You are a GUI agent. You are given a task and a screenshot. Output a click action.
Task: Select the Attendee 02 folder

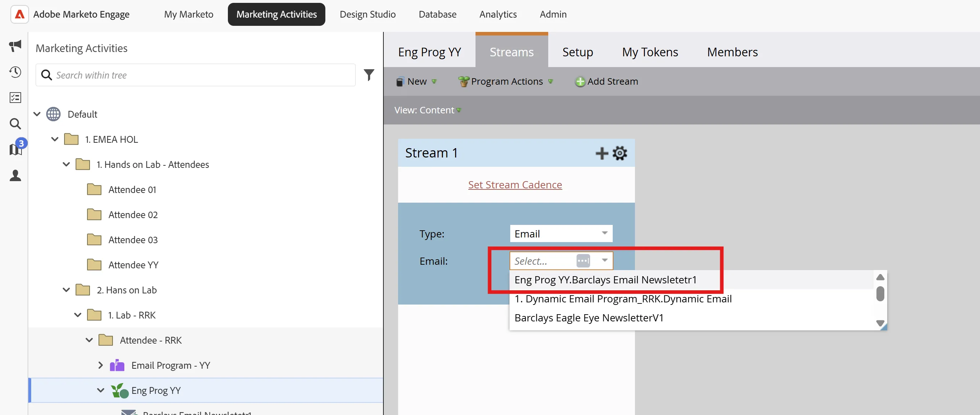click(133, 215)
